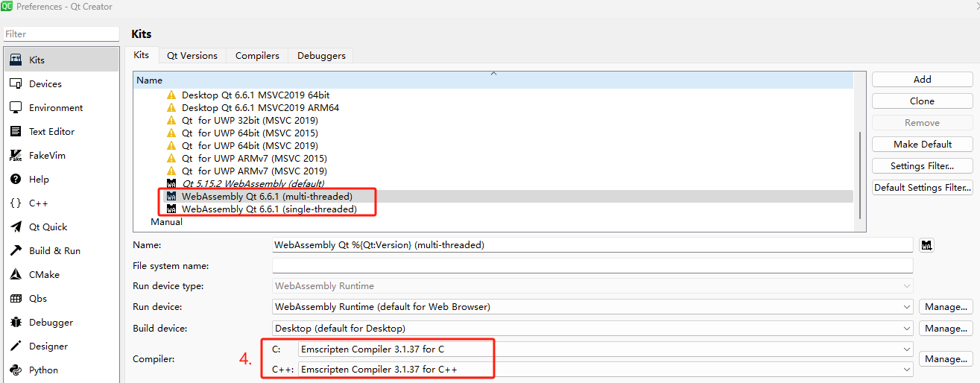Viewport: 980px width, 383px height.
Task: Open Default Settings Filter... dialog
Action: pyautogui.click(x=923, y=187)
